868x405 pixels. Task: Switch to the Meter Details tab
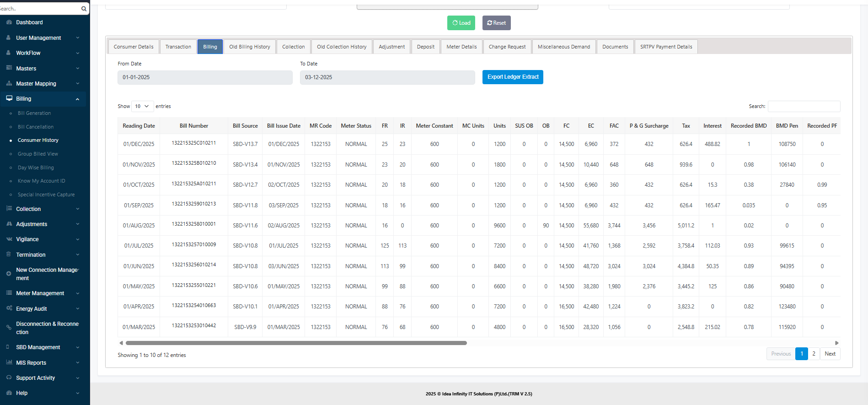coord(461,47)
